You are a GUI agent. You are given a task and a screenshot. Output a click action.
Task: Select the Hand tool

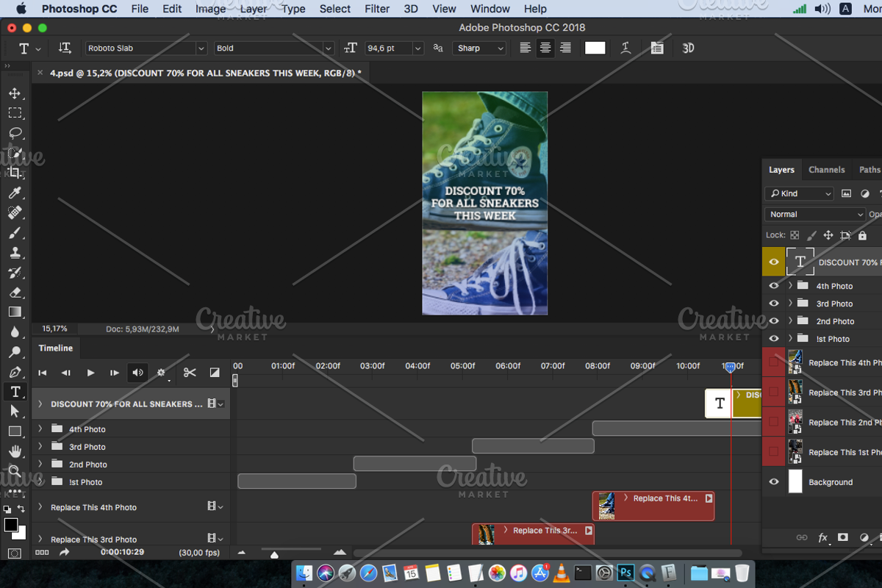15,451
